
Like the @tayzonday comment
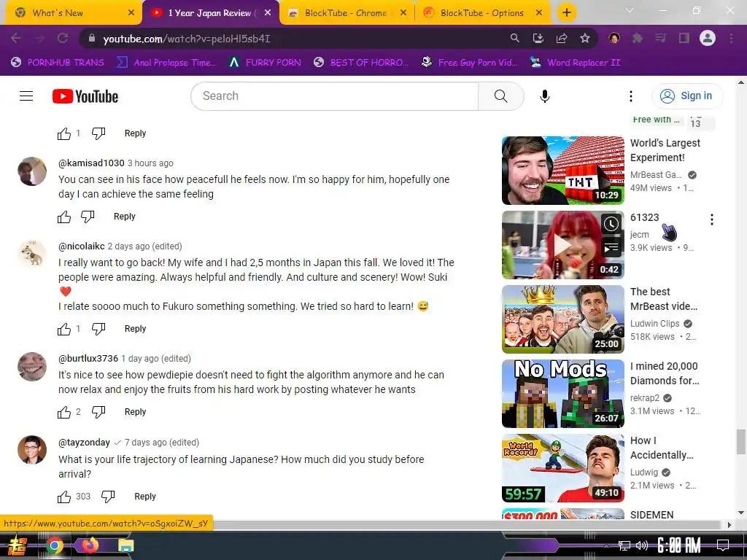pos(64,497)
